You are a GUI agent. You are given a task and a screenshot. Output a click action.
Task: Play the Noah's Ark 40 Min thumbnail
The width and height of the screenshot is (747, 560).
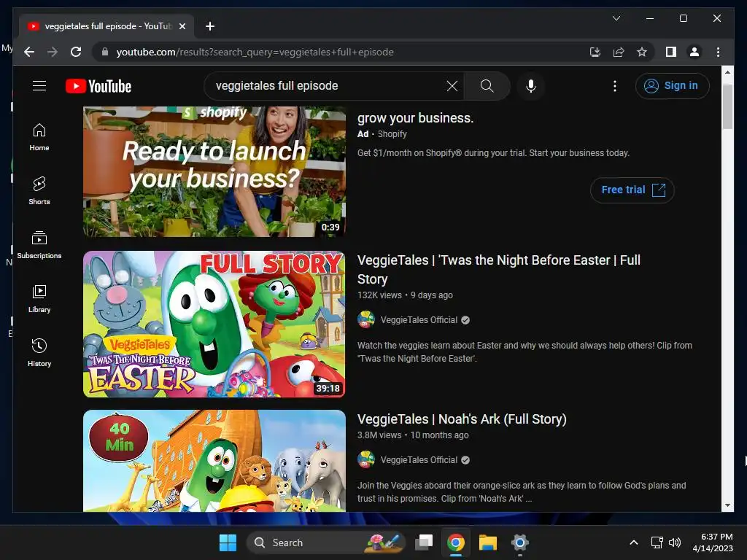214,461
